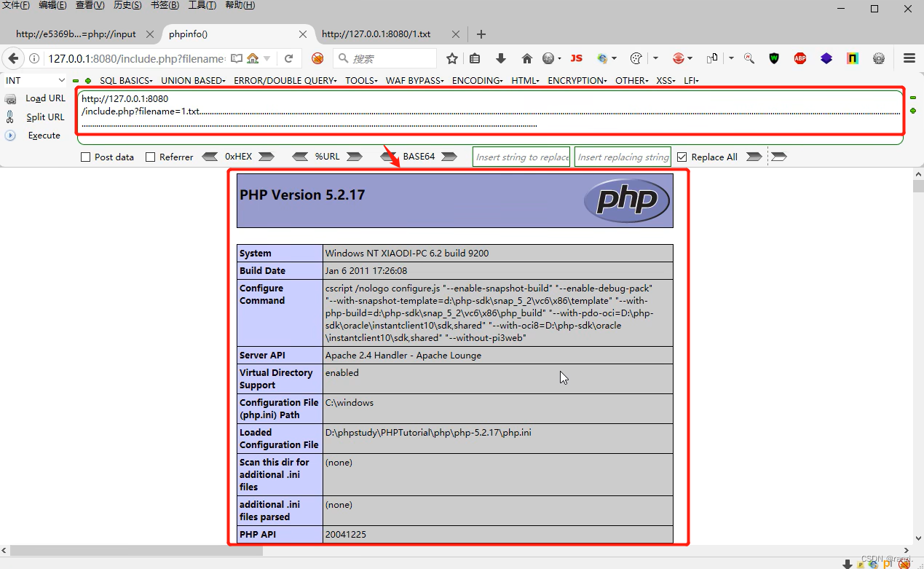Open the 编辑(E) menu

point(52,5)
